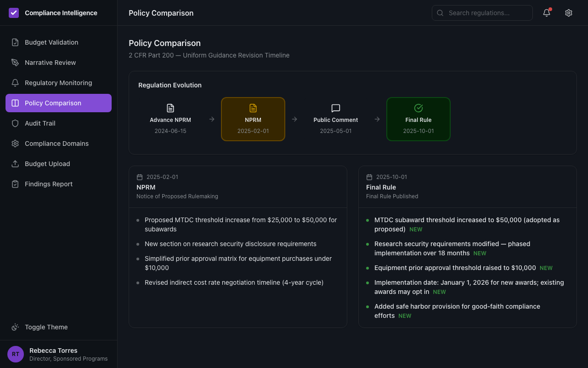Image resolution: width=588 pixels, height=368 pixels.
Task: Click the NEW badge on safe harbor provision
Action: (405, 316)
